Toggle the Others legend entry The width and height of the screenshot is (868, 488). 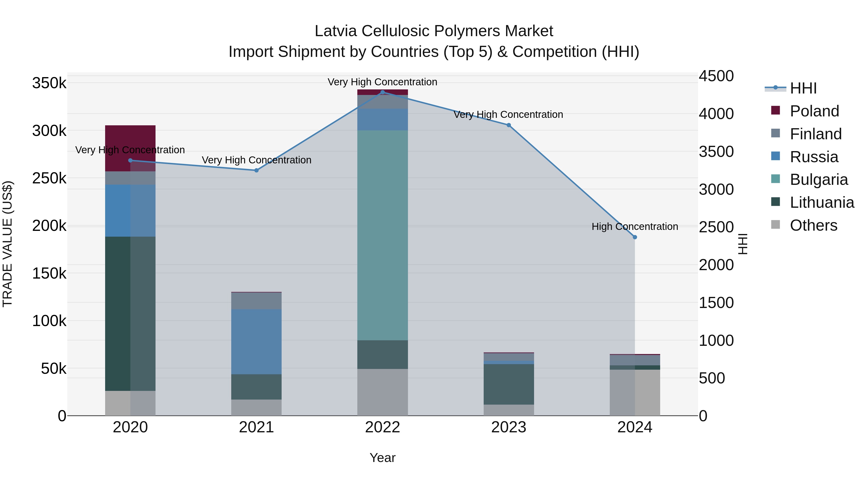pos(804,225)
